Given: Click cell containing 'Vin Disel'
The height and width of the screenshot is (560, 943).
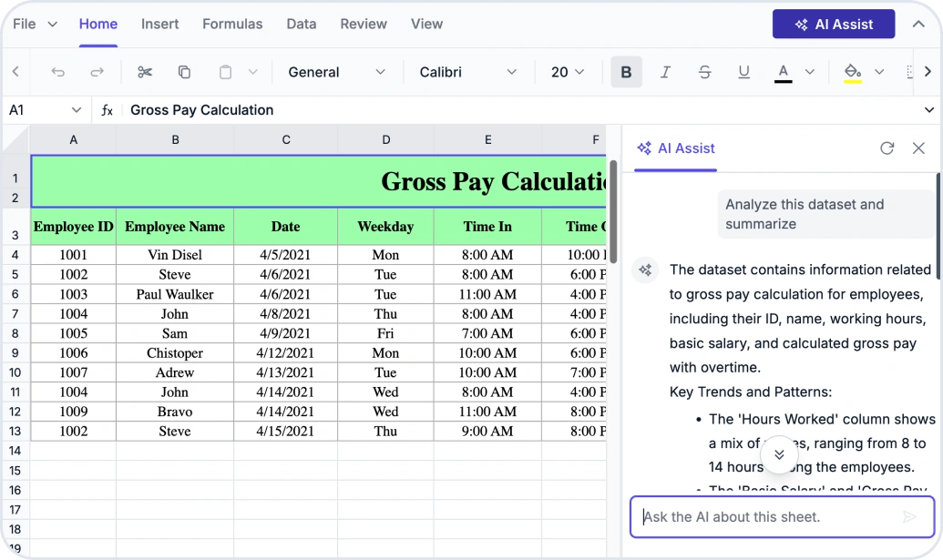Looking at the screenshot, I should pyautogui.click(x=175, y=255).
